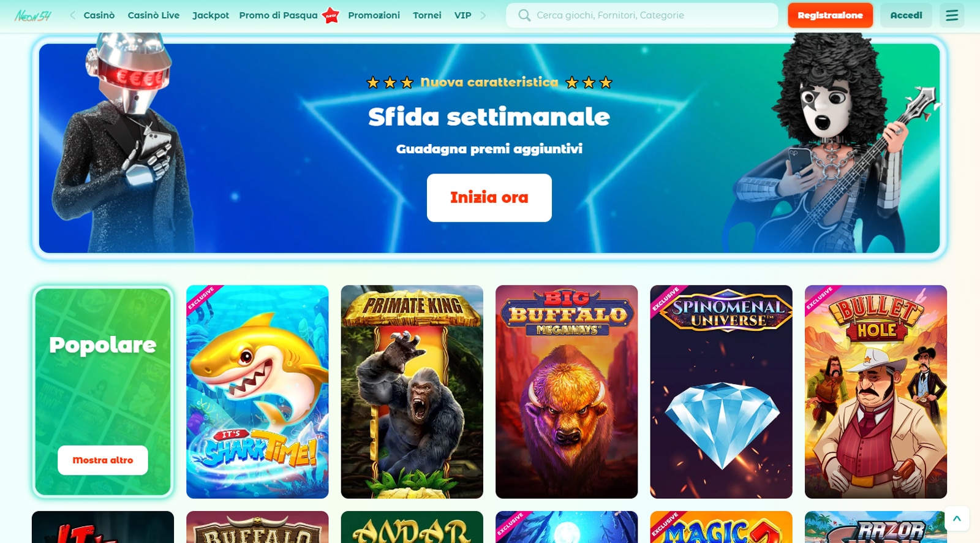
Task: Select the Jackpot menu item
Action: click(211, 15)
